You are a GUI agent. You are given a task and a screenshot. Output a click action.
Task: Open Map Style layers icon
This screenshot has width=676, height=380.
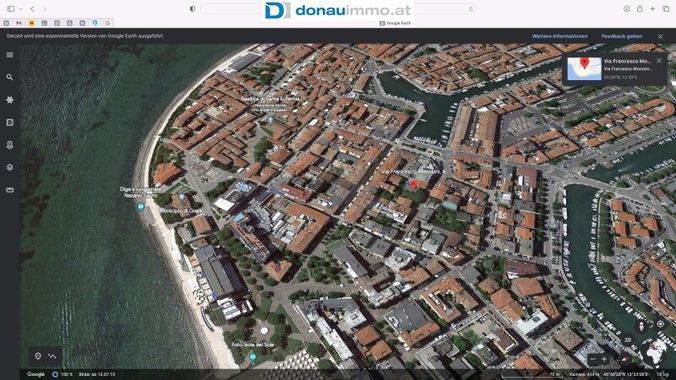pos(9,167)
